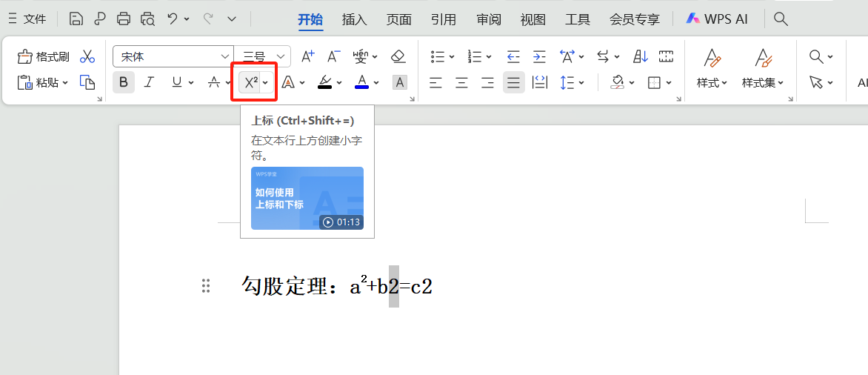Image resolution: width=868 pixels, height=375 pixels.
Task: Click the Save icon in quick toolbar
Action: pyautogui.click(x=76, y=19)
